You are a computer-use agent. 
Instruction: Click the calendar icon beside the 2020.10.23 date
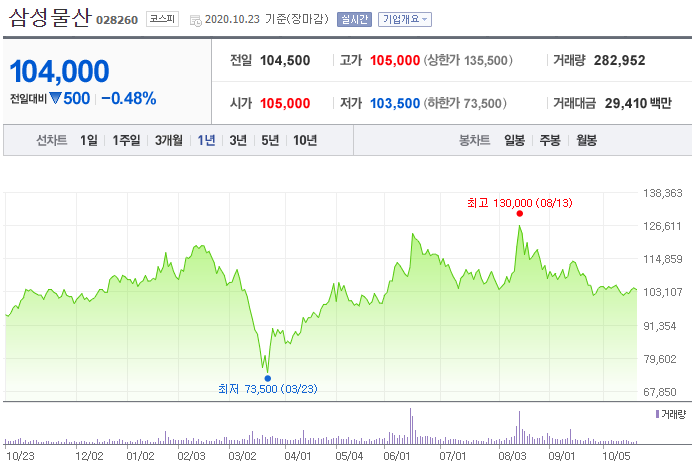click(x=196, y=20)
